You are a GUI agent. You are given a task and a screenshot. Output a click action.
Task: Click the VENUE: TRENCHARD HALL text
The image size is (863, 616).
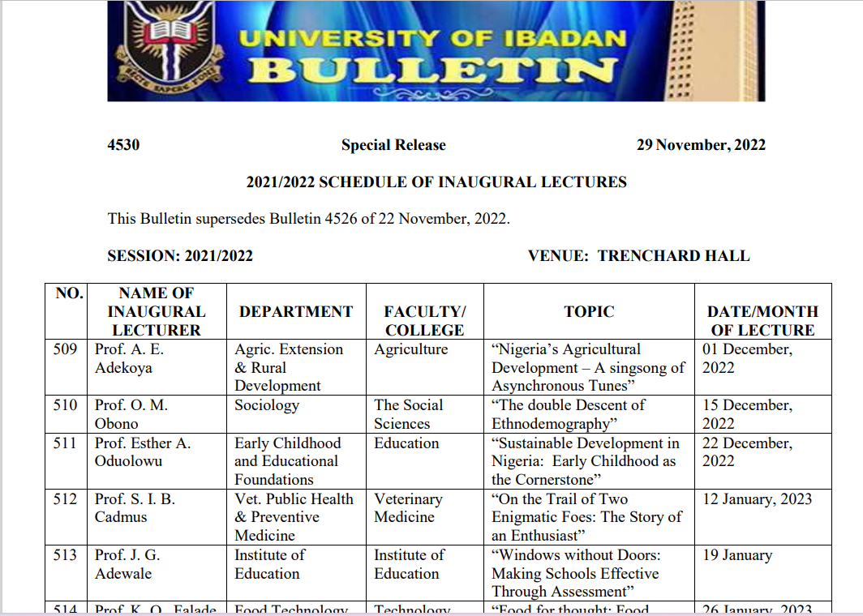coord(638,256)
